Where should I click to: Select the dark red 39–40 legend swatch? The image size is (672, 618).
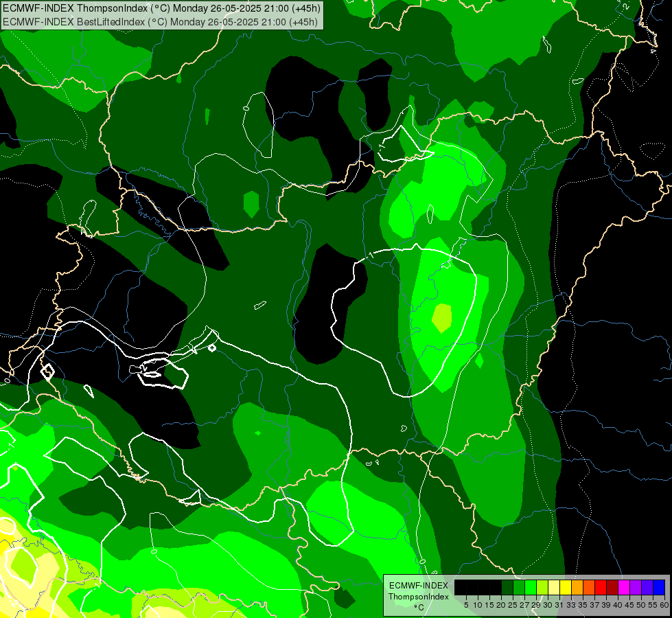[x=612, y=587]
